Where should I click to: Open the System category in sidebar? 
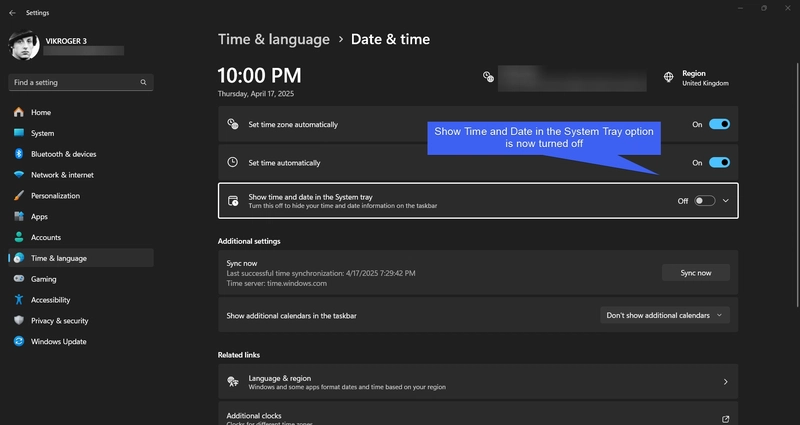pyautogui.click(x=42, y=133)
